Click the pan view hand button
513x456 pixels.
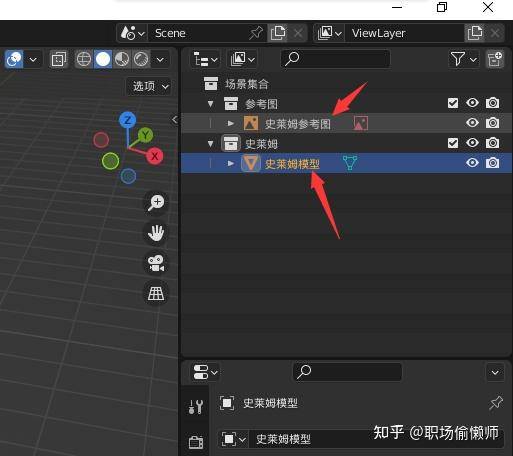156,233
